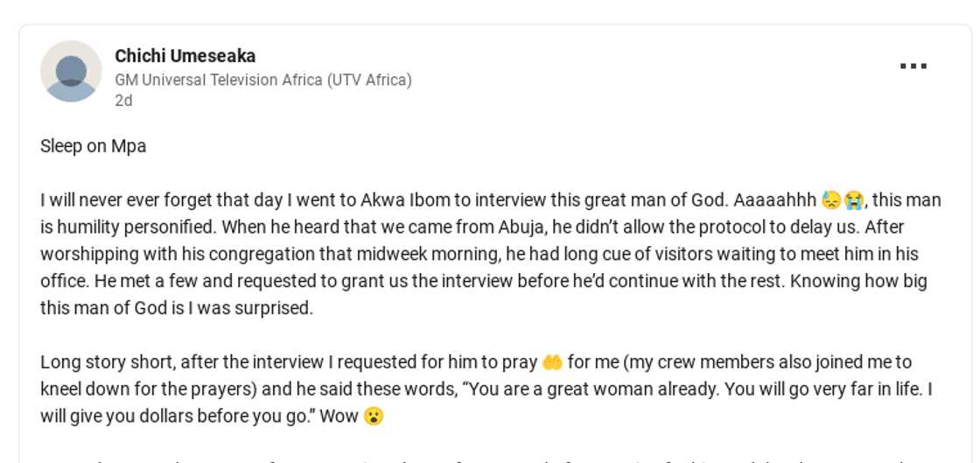Click Chichi Umeseaka's profile avatar

71,71
